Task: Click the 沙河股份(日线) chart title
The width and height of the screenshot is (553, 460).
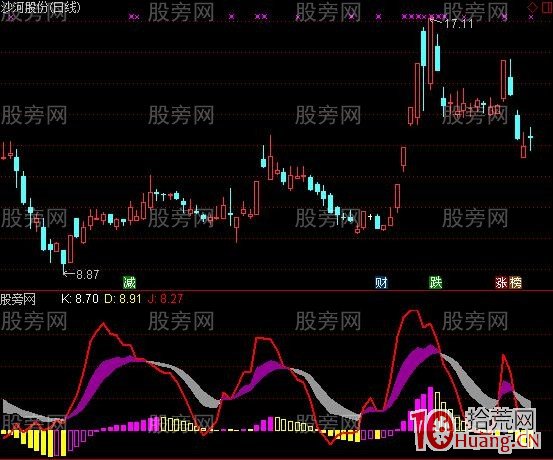Action: coord(40,7)
